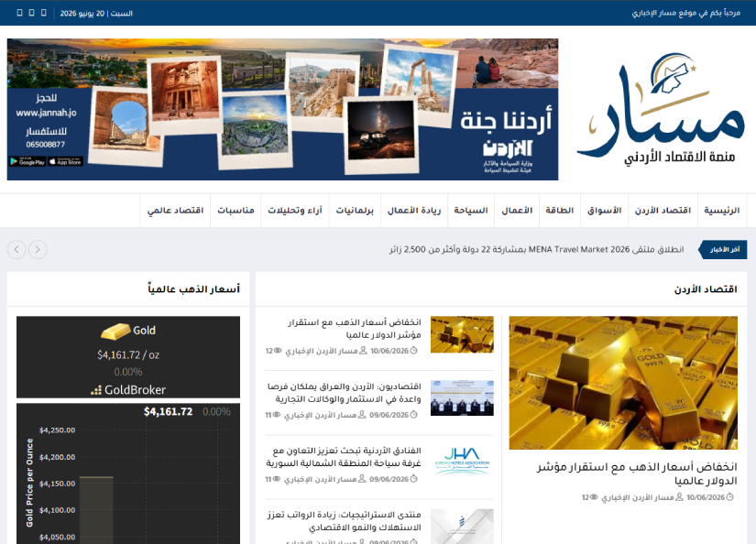Go to مناسبات menu item
This screenshot has width=756, height=544.
pyautogui.click(x=236, y=211)
